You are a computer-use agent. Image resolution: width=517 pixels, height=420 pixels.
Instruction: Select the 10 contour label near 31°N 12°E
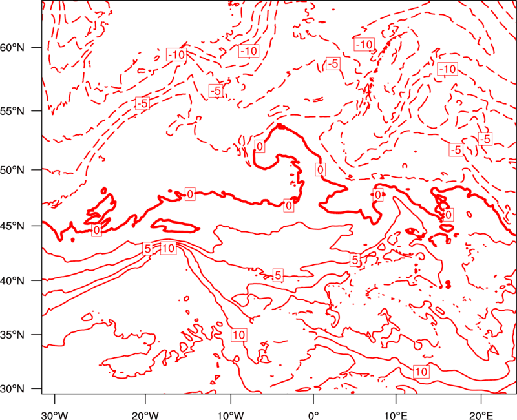421,372
